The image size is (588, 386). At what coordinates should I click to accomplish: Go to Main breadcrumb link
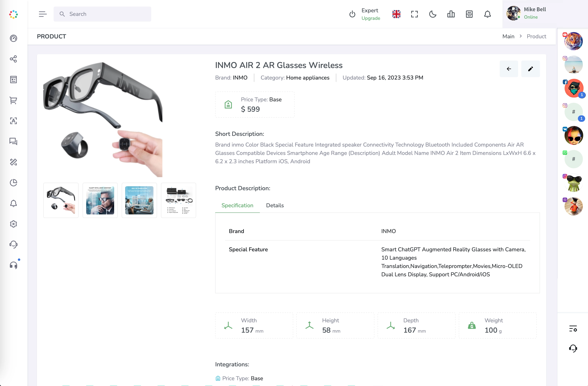click(x=508, y=36)
